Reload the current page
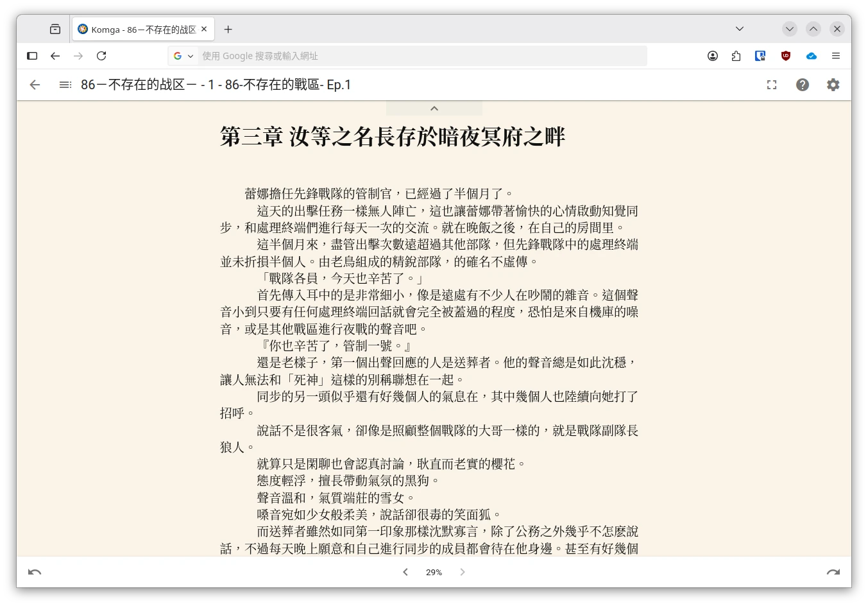This screenshot has height=606, width=868. [101, 56]
